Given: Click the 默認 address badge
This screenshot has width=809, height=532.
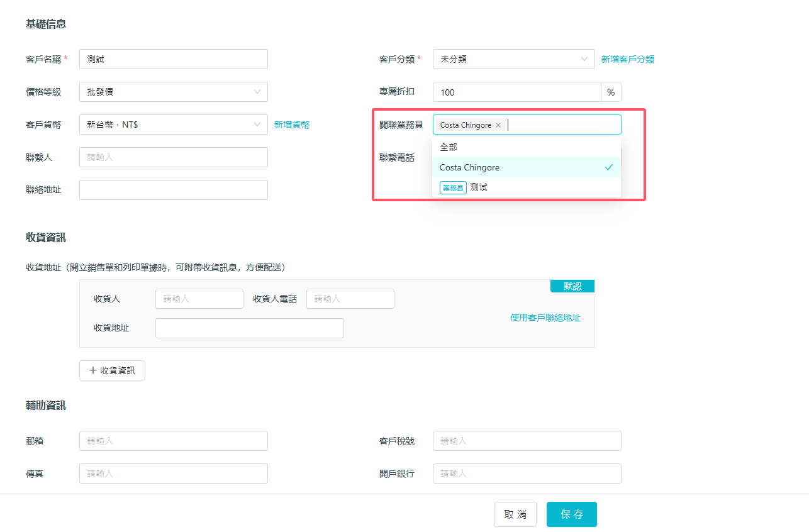Looking at the screenshot, I should pos(572,286).
